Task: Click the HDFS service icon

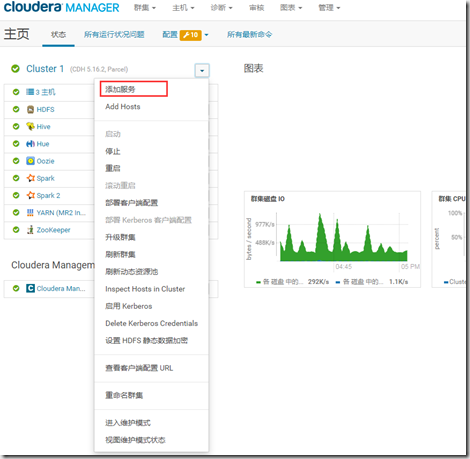Action: [30, 109]
